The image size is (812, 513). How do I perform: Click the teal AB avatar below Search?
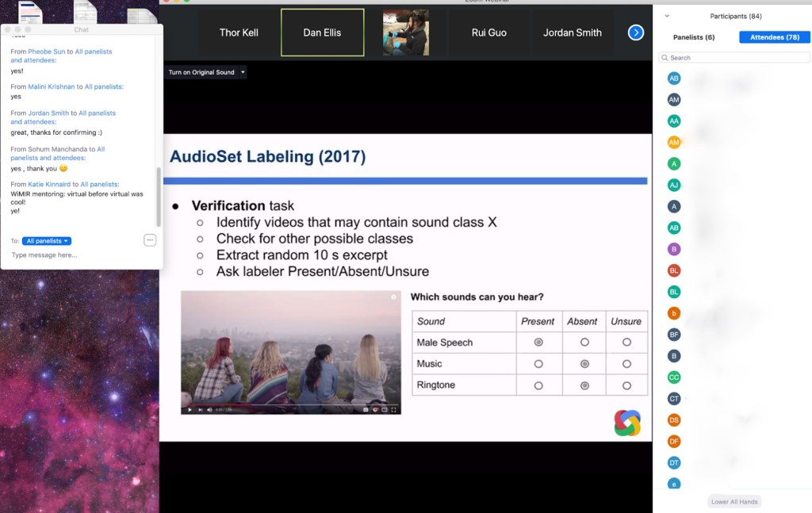674,78
